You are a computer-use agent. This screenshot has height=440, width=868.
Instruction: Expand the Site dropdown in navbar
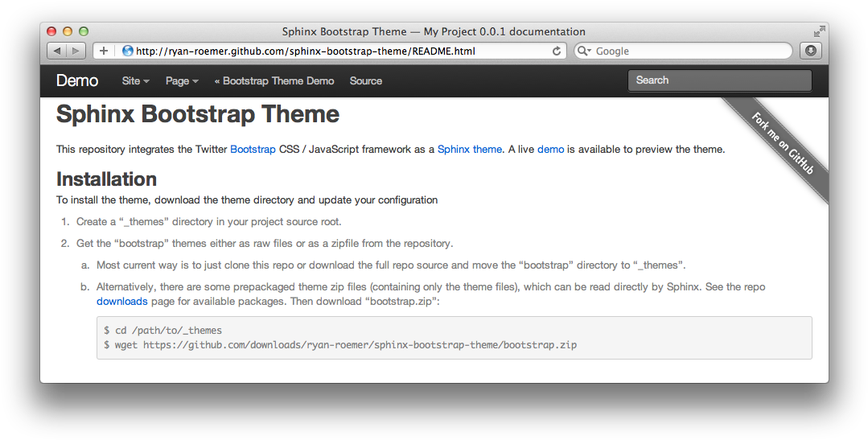point(135,81)
